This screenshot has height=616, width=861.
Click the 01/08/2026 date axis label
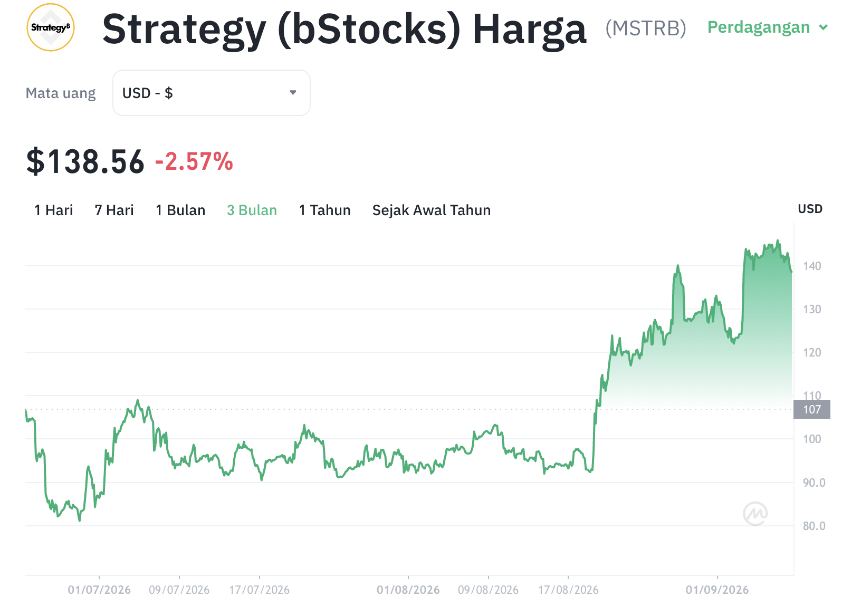click(408, 590)
